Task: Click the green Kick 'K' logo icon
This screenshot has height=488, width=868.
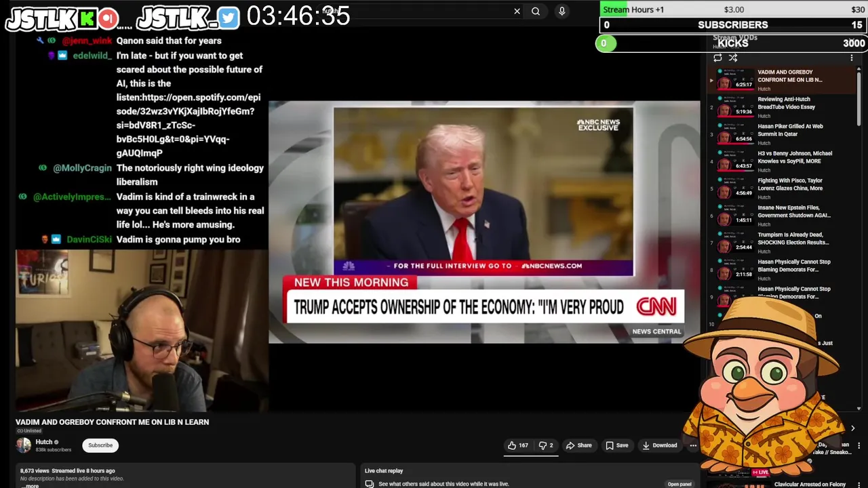Action: click(86, 19)
